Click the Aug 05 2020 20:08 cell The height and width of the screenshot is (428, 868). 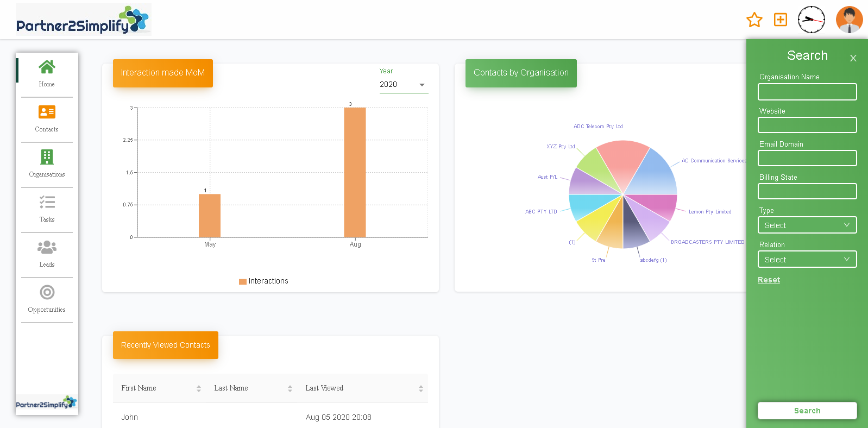[338, 417]
